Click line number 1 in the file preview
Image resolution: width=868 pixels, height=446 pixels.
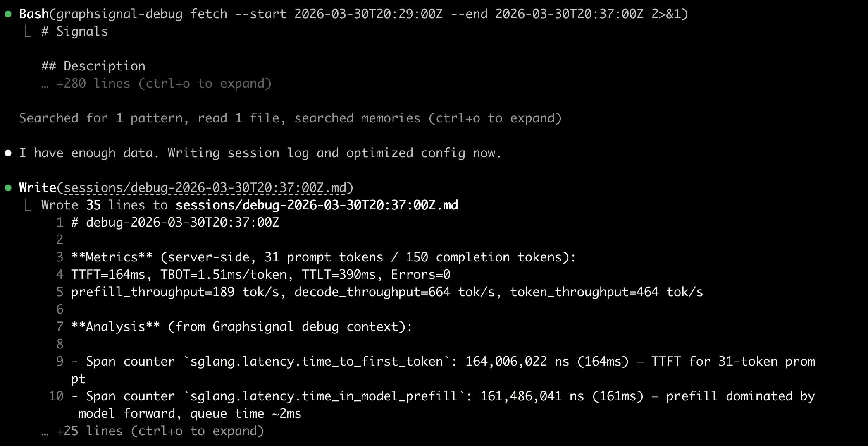(60, 223)
